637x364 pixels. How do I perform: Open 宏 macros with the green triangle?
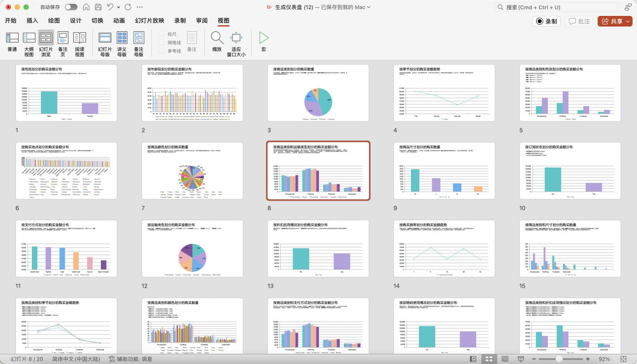[263, 38]
